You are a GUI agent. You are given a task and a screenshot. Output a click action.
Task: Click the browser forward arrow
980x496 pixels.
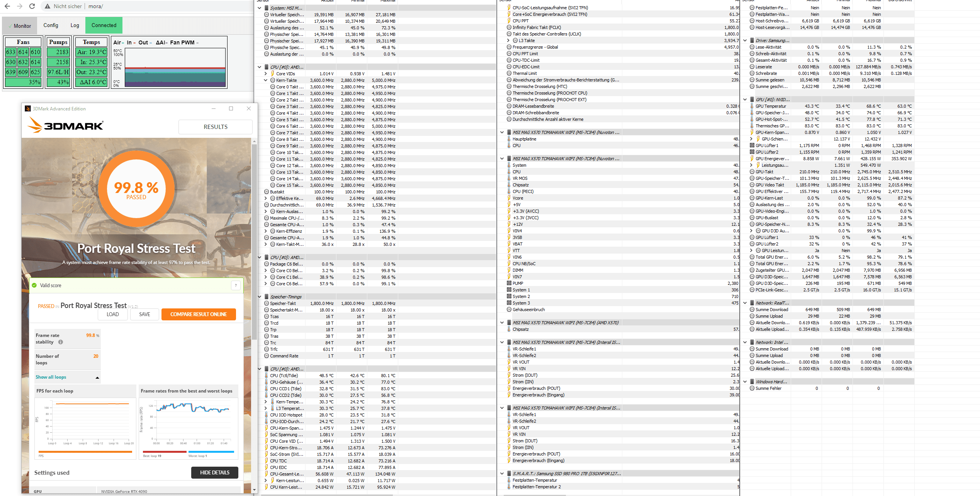[x=19, y=6]
